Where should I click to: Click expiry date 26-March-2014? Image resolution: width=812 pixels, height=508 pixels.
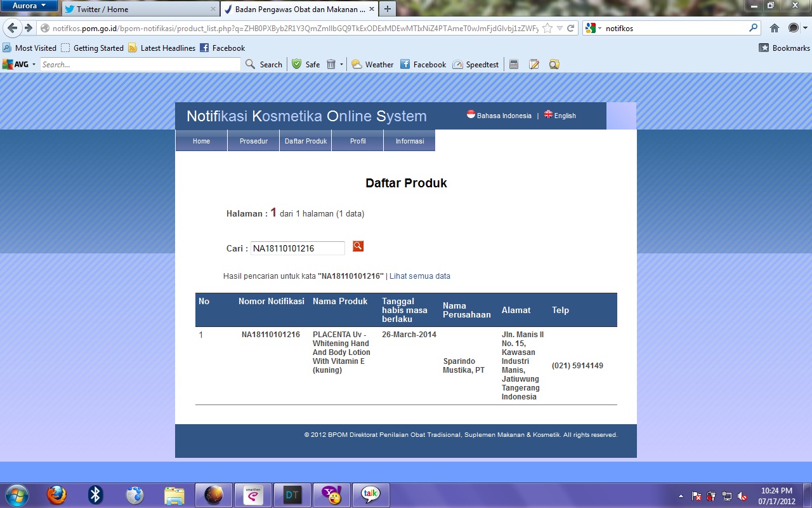(x=409, y=335)
